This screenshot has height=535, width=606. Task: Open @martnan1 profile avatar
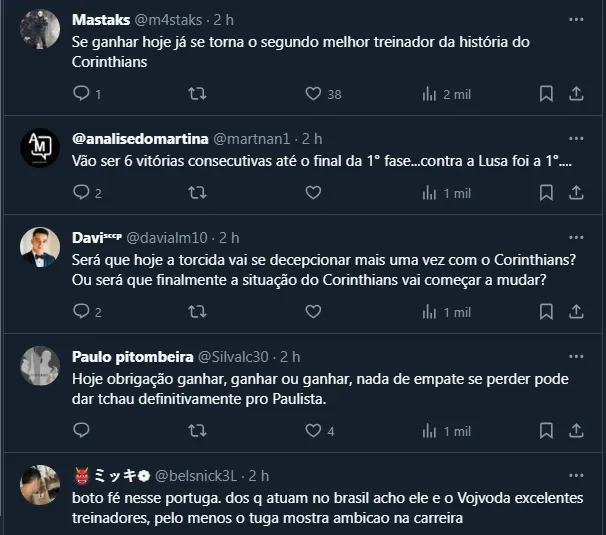40,148
